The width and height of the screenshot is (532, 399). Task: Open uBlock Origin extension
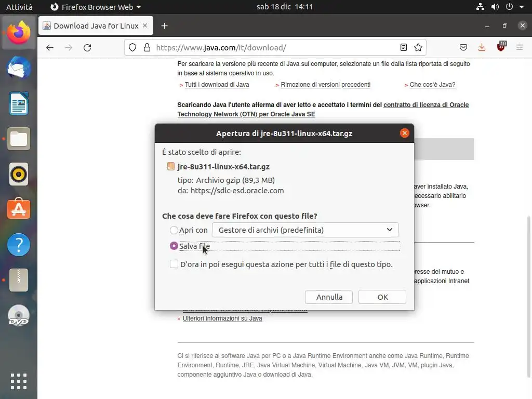coord(501,47)
